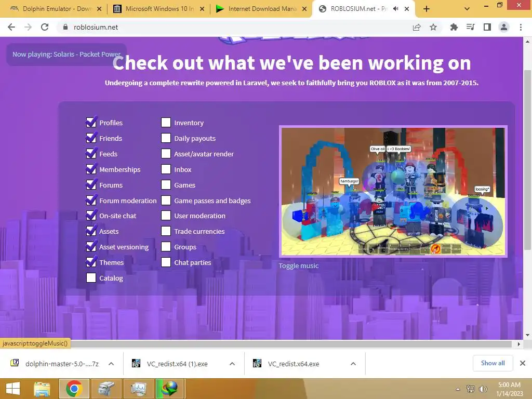Uncheck the Forum moderation checkbox
This screenshot has width=532, height=399.
point(91,201)
